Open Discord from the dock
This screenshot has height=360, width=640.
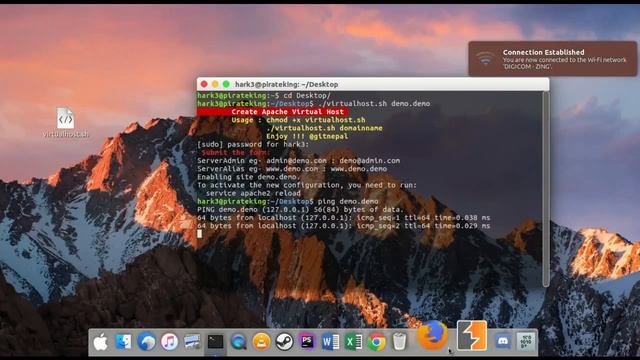click(x=503, y=341)
